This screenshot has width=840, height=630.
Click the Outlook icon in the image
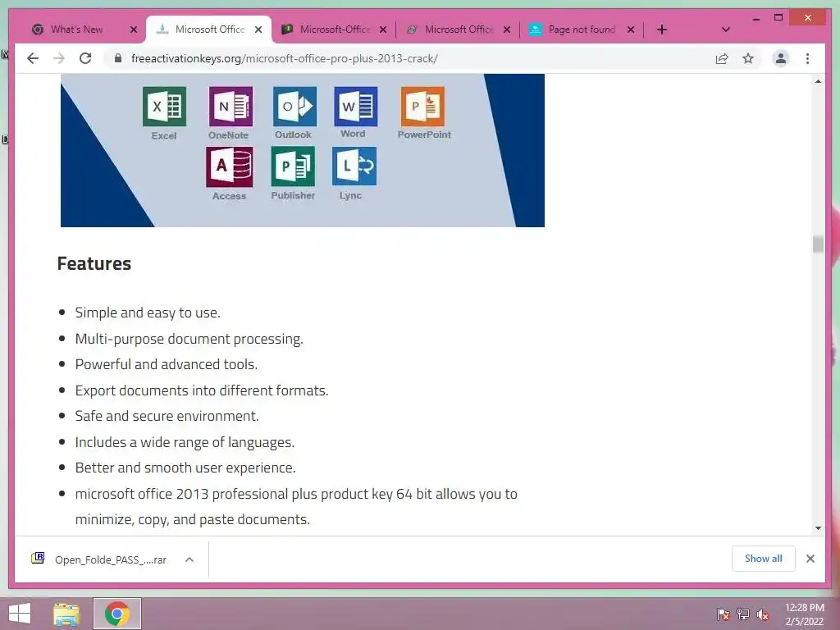pyautogui.click(x=294, y=107)
